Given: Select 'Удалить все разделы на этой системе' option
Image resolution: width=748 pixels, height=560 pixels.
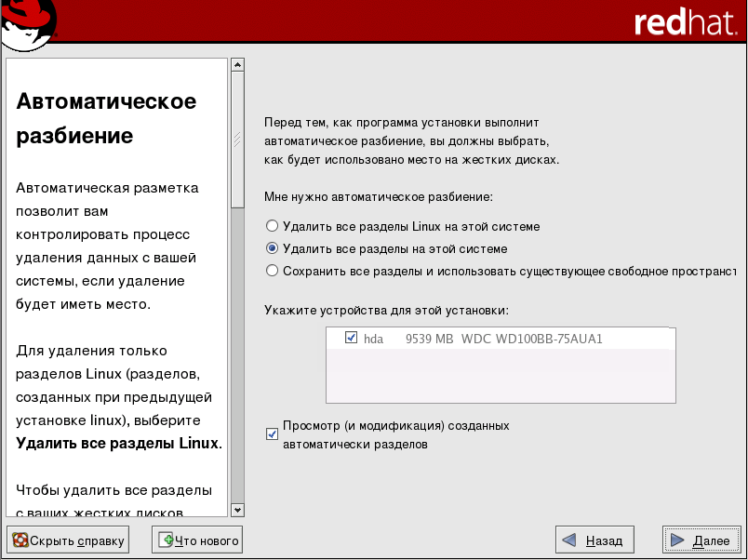Looking at the screenshot, I should [272, 248].
